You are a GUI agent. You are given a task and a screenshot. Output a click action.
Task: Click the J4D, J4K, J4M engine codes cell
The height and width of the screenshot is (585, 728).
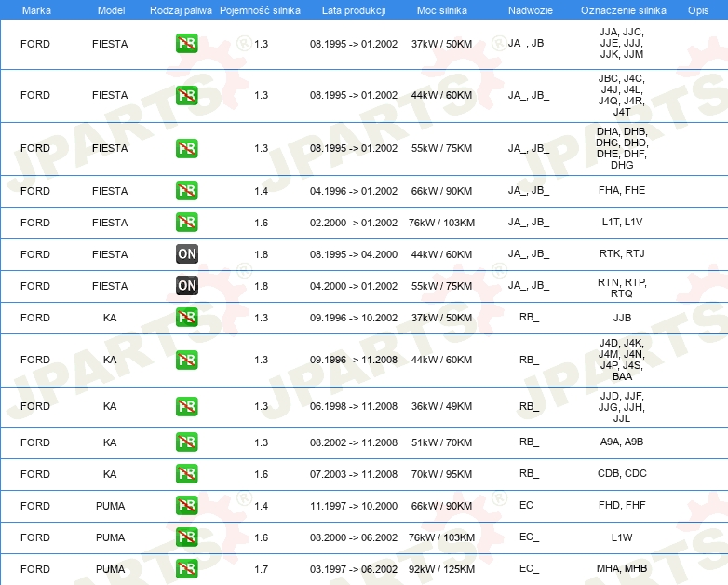tap(622, 360)
